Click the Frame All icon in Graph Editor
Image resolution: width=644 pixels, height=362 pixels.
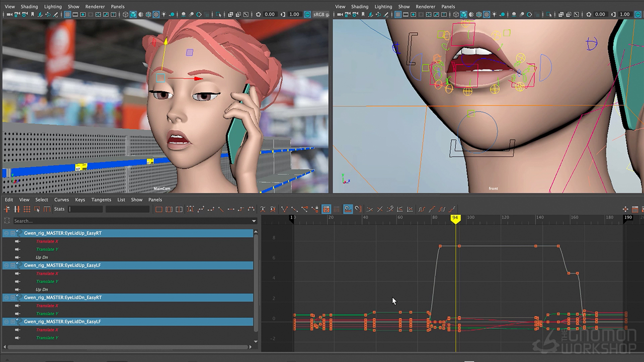pos(159,209)
